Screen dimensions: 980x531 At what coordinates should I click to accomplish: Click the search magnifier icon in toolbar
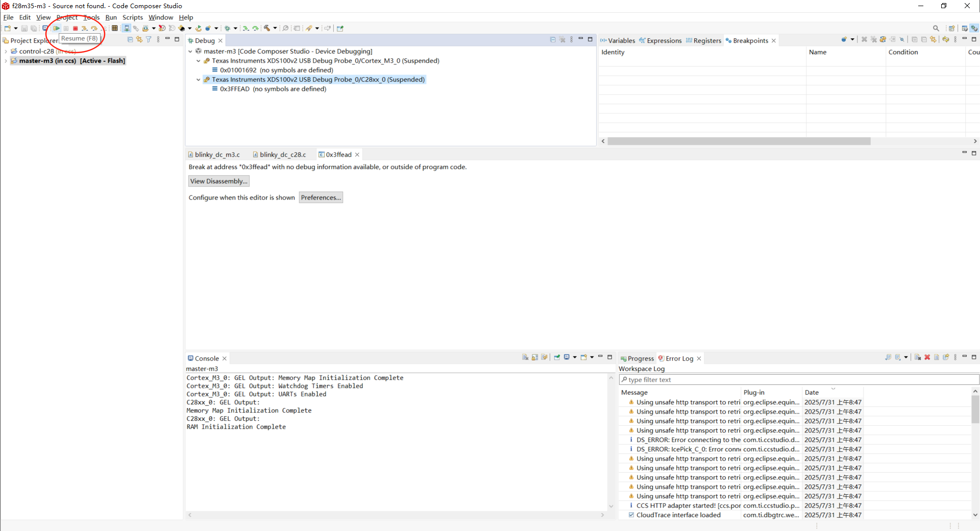pos(936,29)
